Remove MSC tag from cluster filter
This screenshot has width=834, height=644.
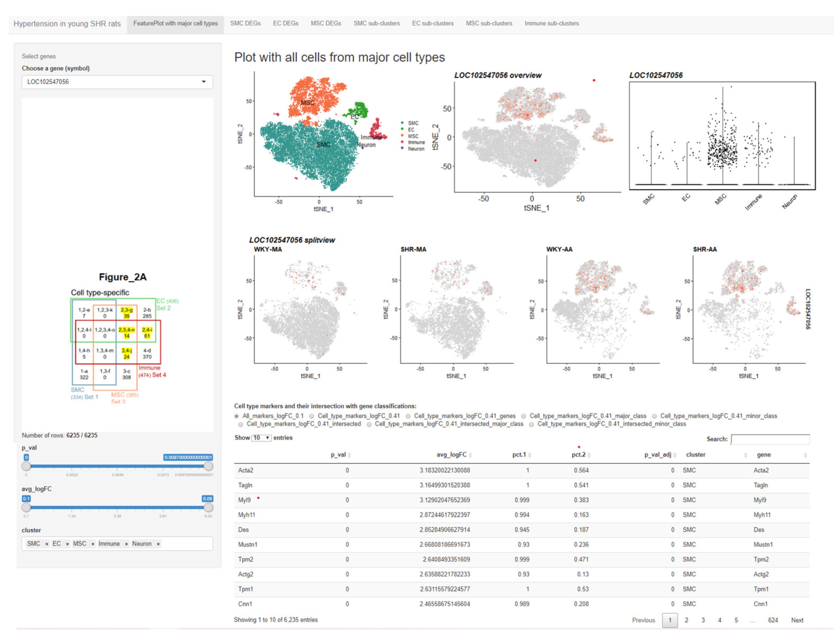[x=93, y=544]
